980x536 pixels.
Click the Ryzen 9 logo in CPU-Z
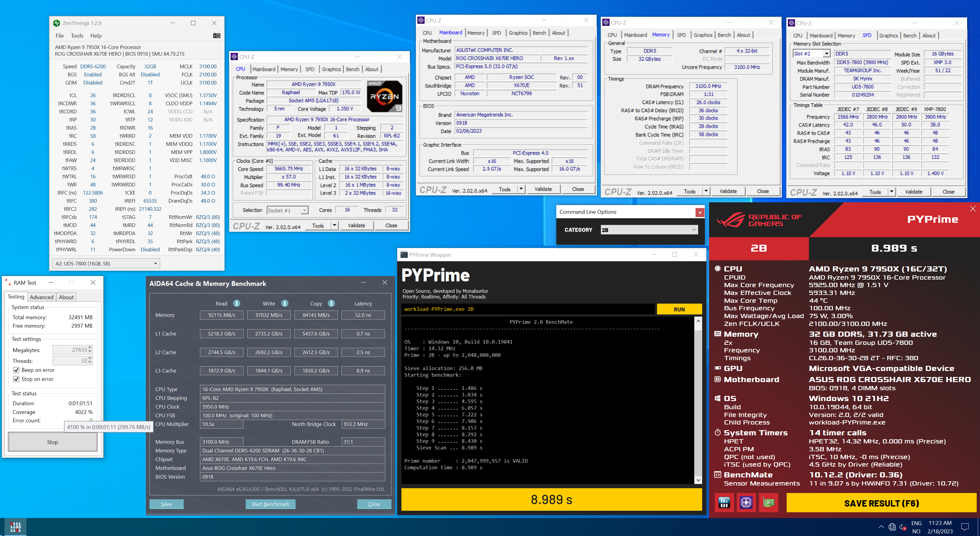click(x=385, y=96)
